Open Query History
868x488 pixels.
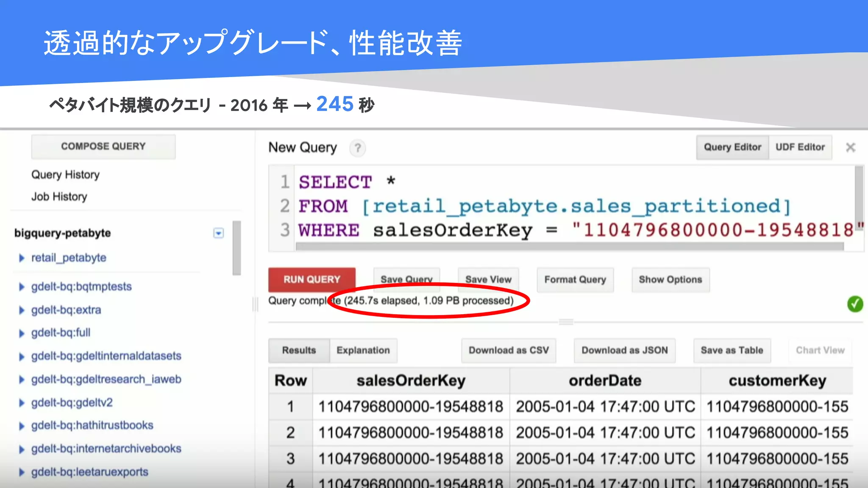pyautogui.click(x=65, y=175)
